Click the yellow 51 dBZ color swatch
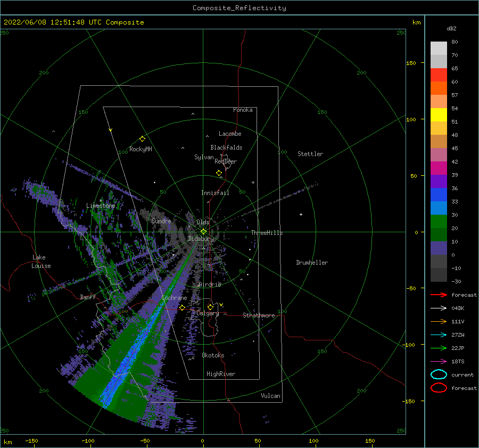 (x=439, y=115)
